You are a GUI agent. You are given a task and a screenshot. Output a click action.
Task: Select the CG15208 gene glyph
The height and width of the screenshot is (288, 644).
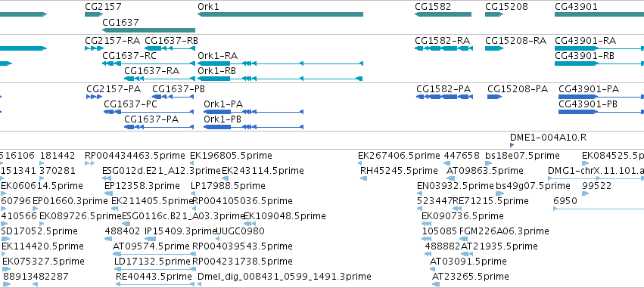click(494, 14)
